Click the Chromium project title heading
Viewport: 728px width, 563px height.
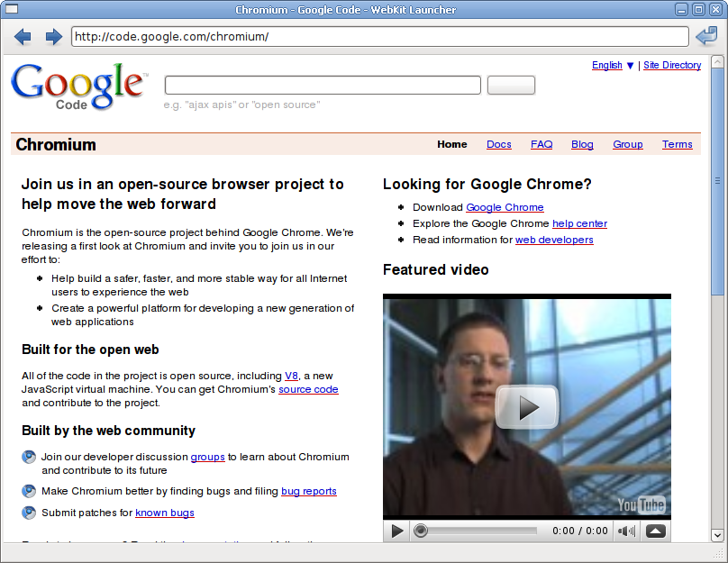(56, 144)
